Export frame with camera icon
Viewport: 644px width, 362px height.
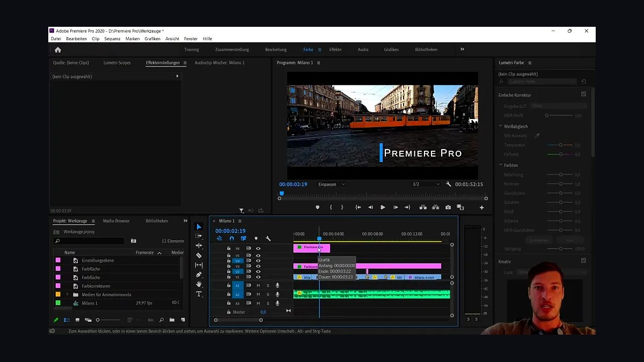pos(448,208)
